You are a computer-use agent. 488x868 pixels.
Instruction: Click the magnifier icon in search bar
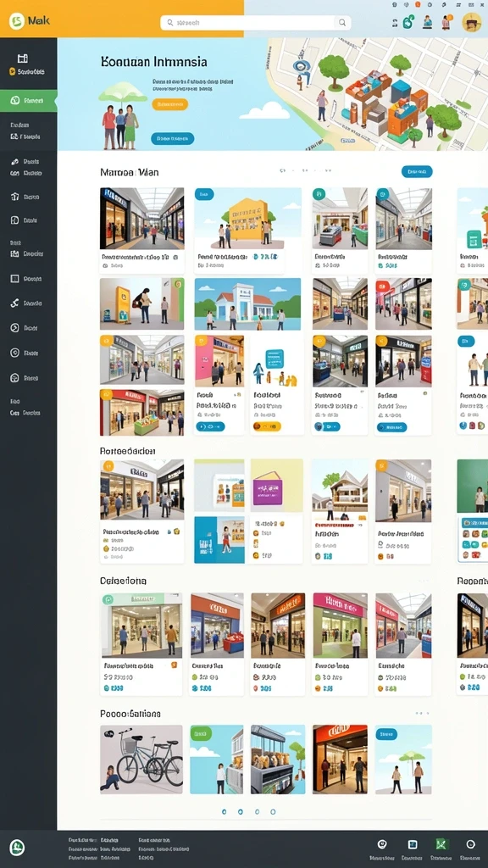coord(342,23)
